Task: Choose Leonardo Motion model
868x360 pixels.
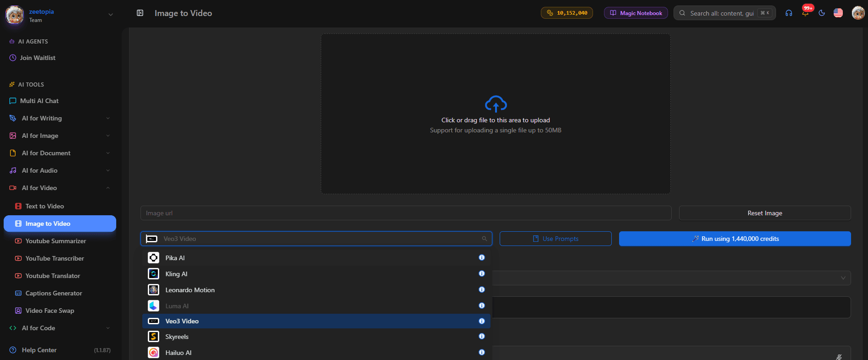Action: pos(316,290)
